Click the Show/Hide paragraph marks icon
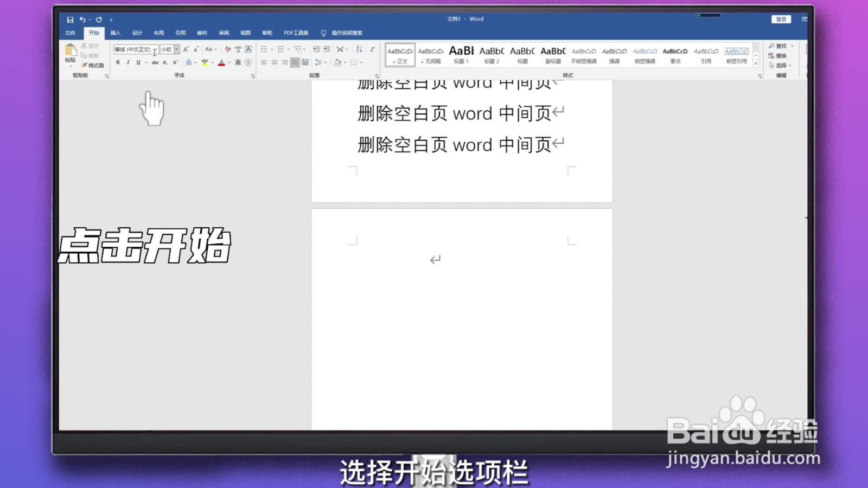 372,48
